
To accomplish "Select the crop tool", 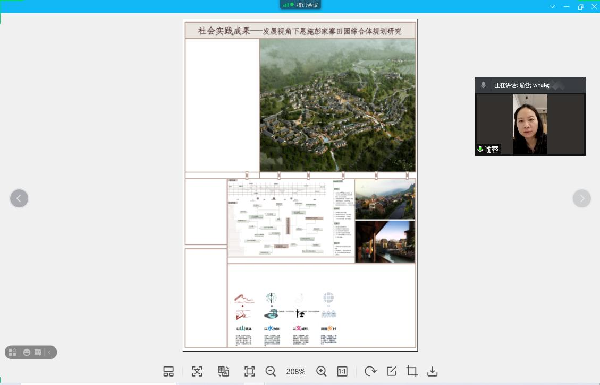I will click(412, 371).
